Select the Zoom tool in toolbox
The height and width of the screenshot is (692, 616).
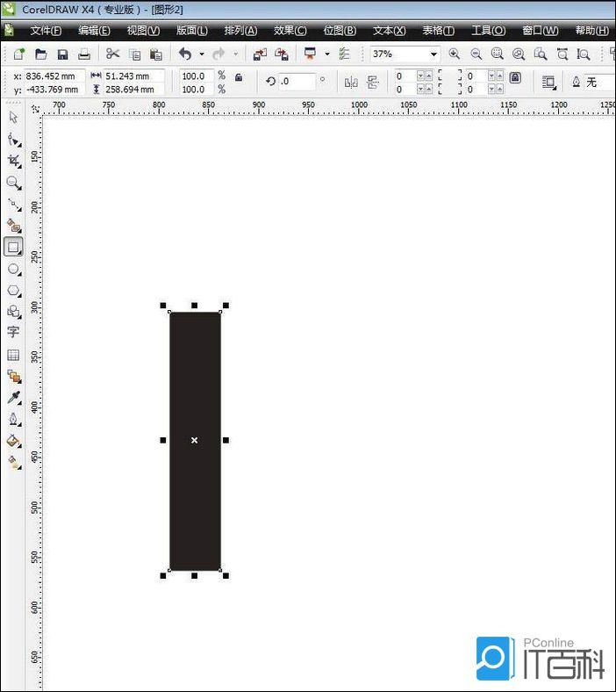coord(14,183)
